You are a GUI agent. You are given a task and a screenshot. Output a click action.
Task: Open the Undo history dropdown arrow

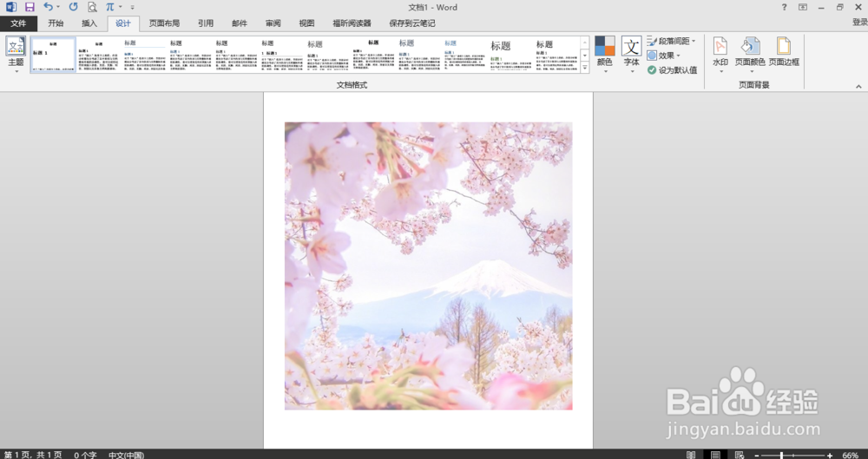pos(58,7)
